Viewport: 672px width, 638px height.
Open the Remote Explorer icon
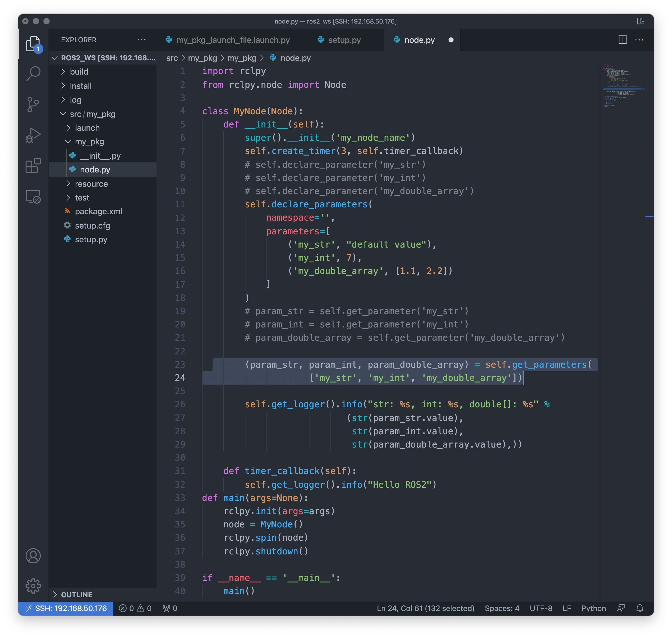tap(33, 197)
